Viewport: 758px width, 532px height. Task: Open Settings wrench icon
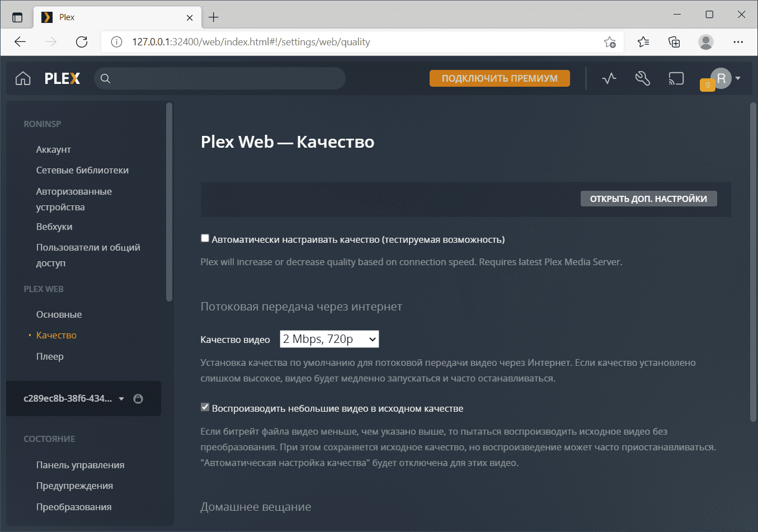point(643,78)
